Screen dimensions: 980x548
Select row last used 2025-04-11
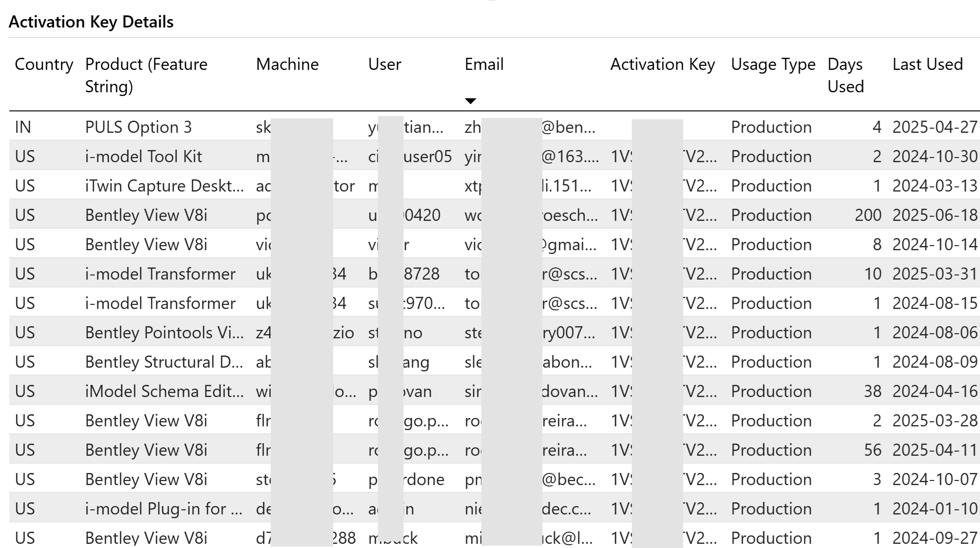point(934,450)
